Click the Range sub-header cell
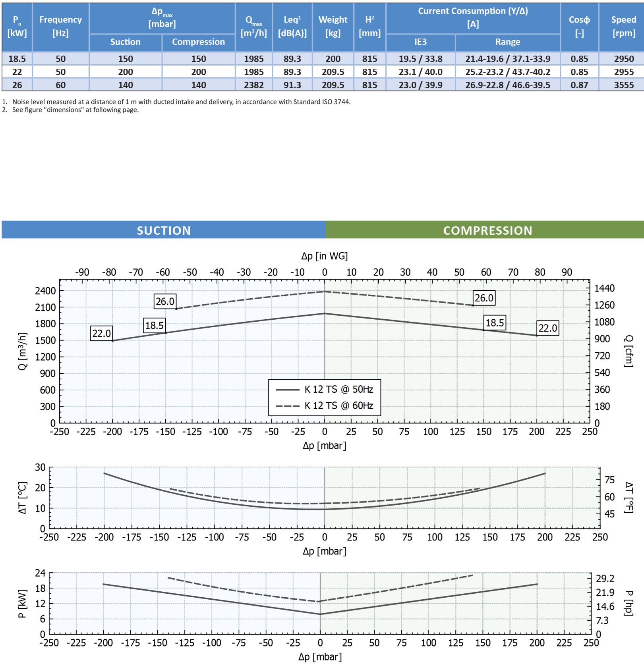The width and height of the screenshot is (644, 666). [x=507, y=42]
